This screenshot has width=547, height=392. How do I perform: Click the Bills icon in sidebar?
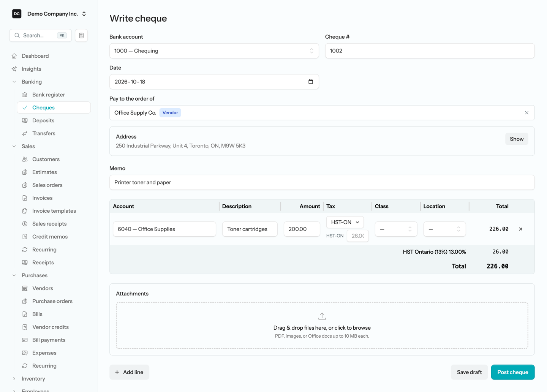pos(25,314)
